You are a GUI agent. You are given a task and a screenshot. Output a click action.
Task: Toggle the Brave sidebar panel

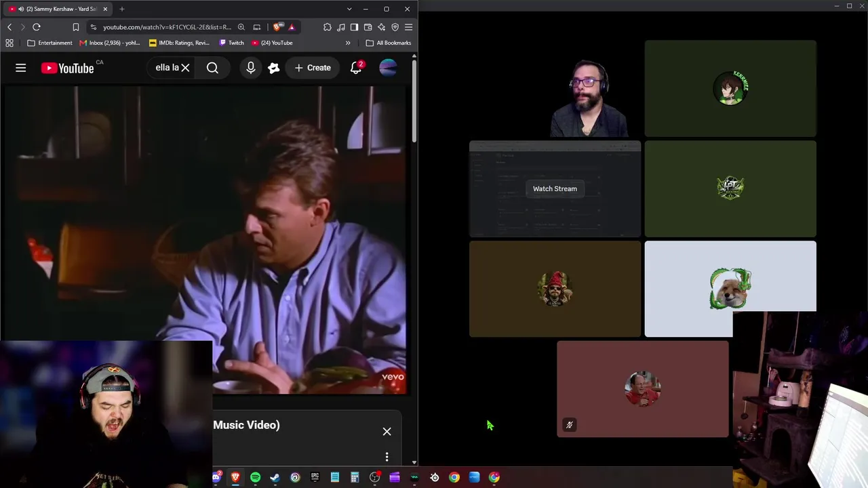click(x=355, y=27)
